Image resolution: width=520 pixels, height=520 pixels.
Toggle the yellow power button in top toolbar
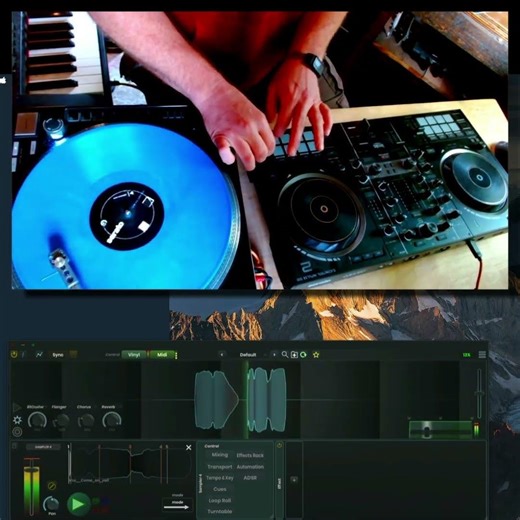14,354
